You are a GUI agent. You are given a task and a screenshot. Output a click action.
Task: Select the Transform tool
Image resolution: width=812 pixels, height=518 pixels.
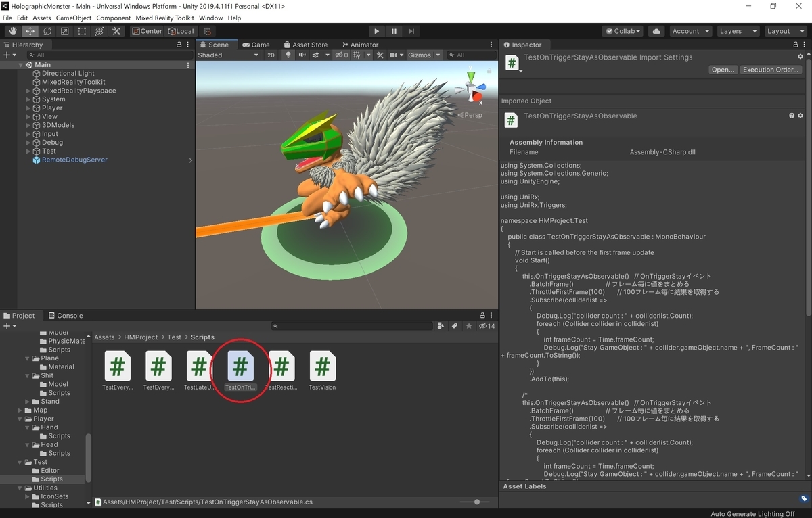click(x=99, y=31)
